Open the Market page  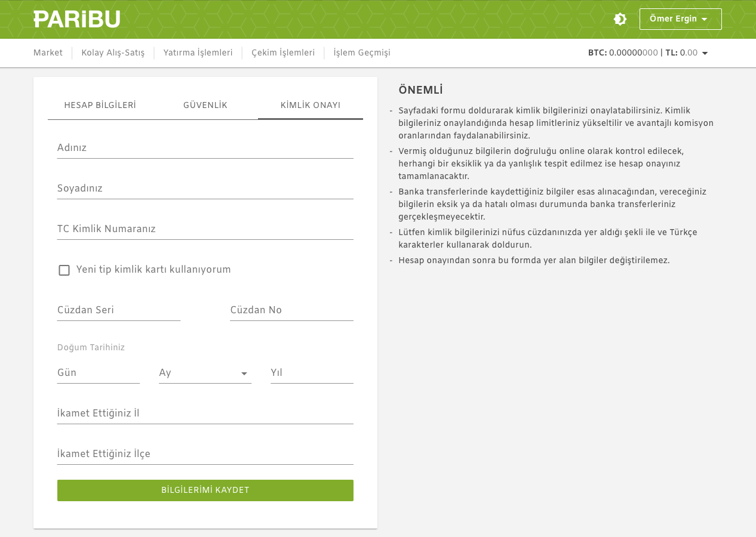click(x=48, y=53)
